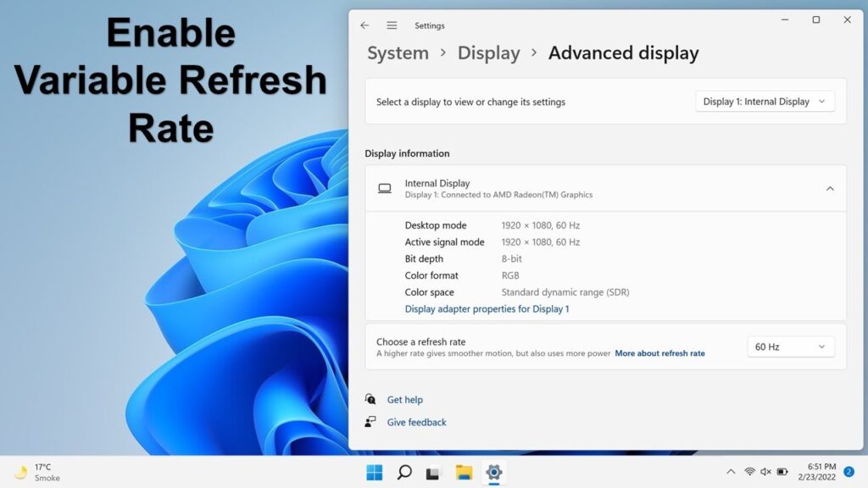
Task: Show hidden icons in the system tray
Action: click(731, 472)
